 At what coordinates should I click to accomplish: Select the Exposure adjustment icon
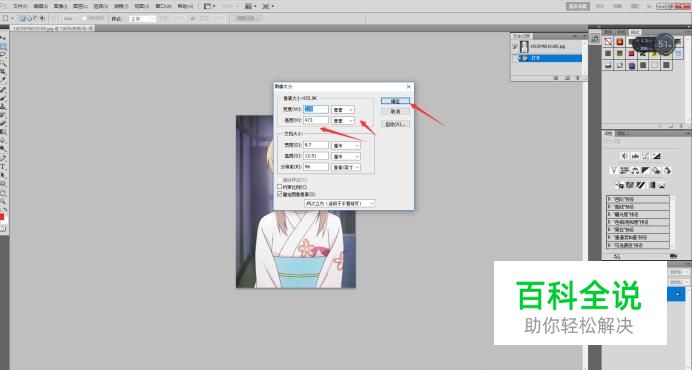[x=656, y=156]
